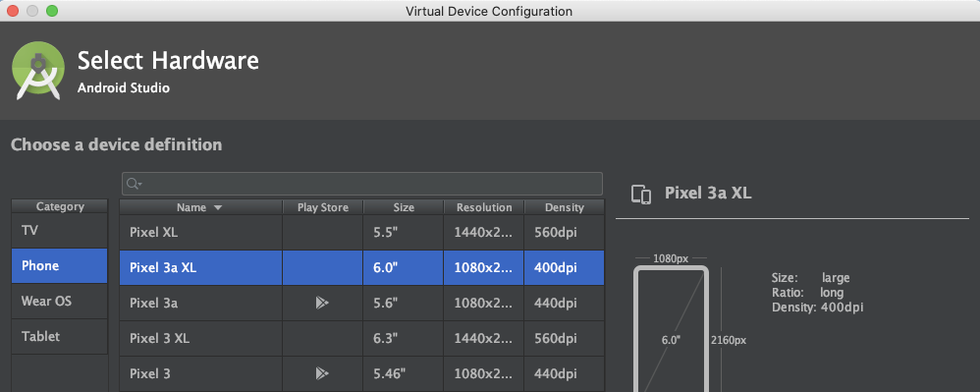Select the Pixel 3a device name

click(154, 304)
